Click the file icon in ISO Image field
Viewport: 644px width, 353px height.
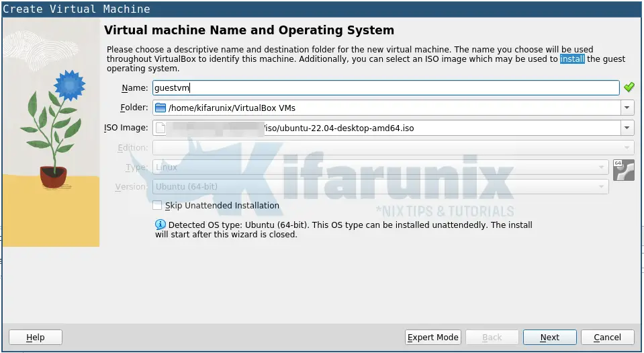(x=160, y=128)
